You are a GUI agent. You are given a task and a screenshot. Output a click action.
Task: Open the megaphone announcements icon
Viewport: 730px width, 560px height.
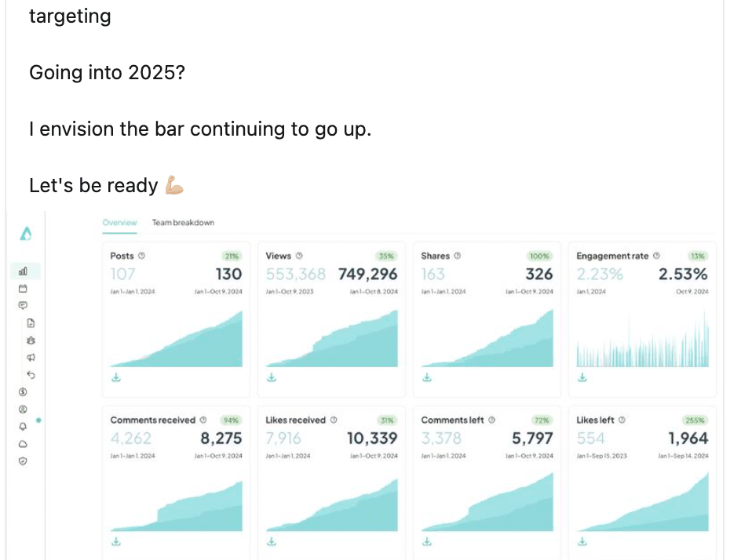tap(32, 358)
